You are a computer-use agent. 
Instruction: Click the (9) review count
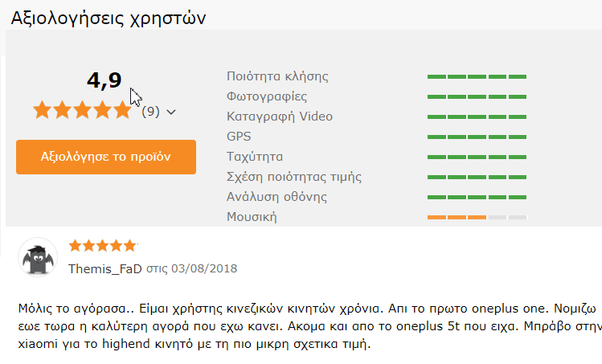click(x=150, y=112)
